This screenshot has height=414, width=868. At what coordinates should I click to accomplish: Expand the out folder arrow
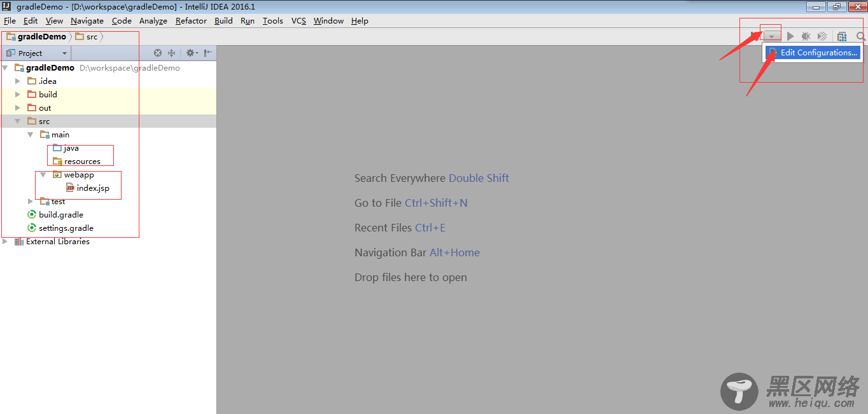tap(18, 107)
